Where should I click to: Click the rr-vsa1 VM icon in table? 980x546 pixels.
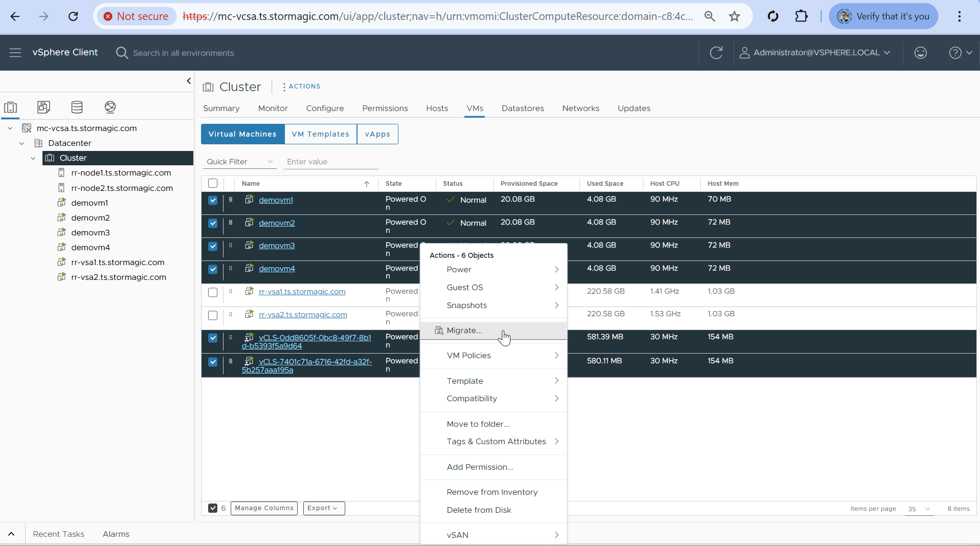pos(249,291)
